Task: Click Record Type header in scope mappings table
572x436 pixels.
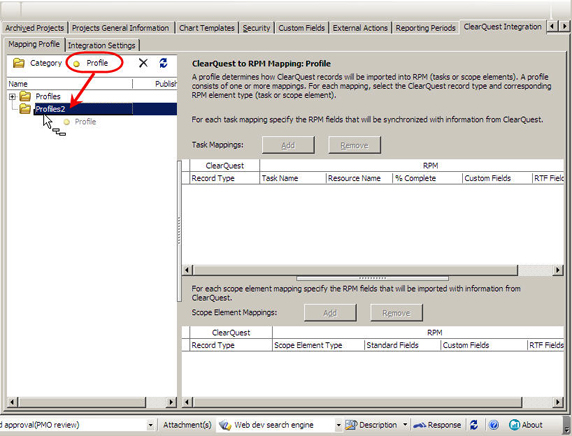Action: (231, 345)
